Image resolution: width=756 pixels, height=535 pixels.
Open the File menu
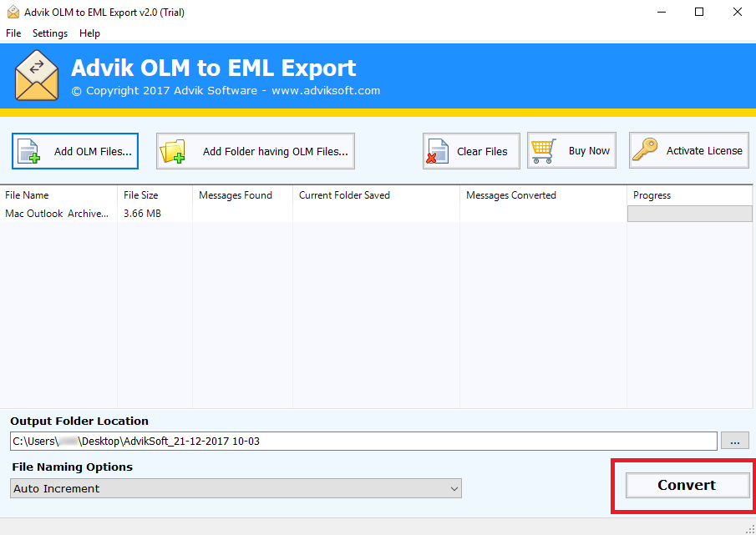pyautogui.click(x=13, y=33)
